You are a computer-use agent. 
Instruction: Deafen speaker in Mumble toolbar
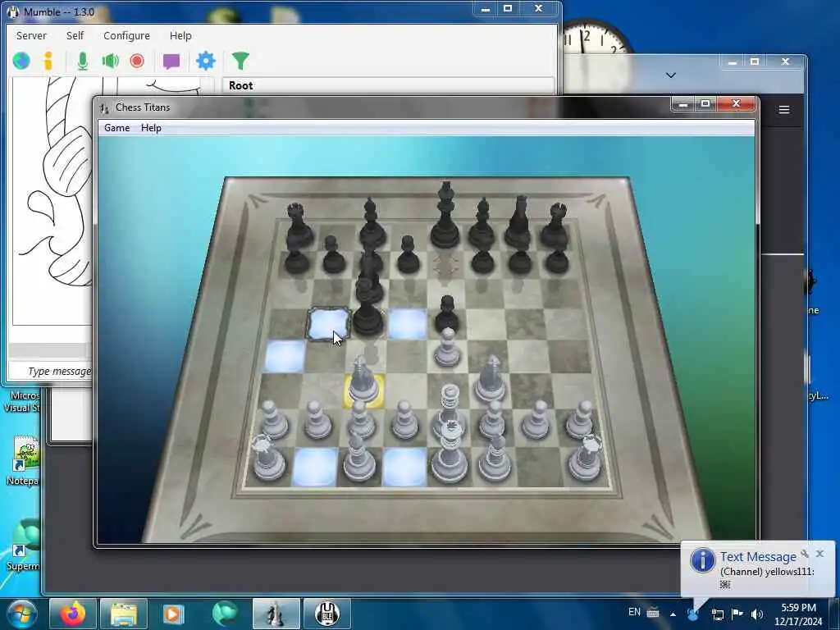111,61
